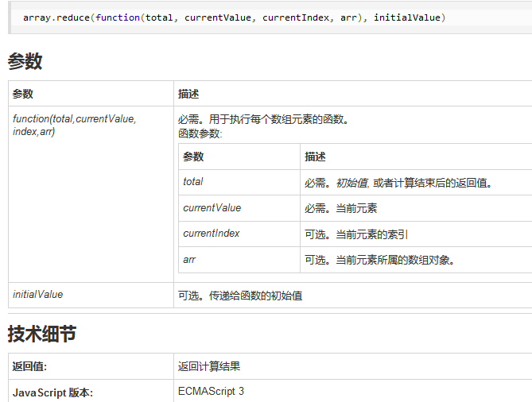Screen dimensions: 532x402
Task: Click the description 可选。当前元素所属的数组对象。
Action: [x=379, y=260]
